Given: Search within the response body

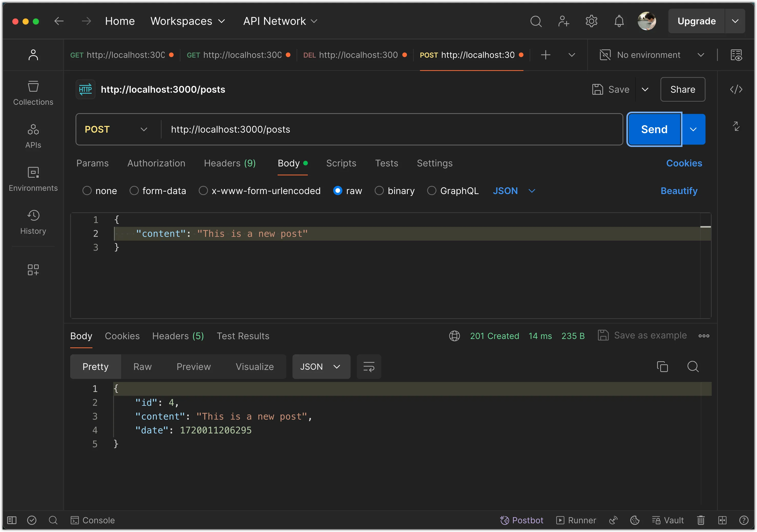Looking at the screenshot, I should tap(693, 367).
